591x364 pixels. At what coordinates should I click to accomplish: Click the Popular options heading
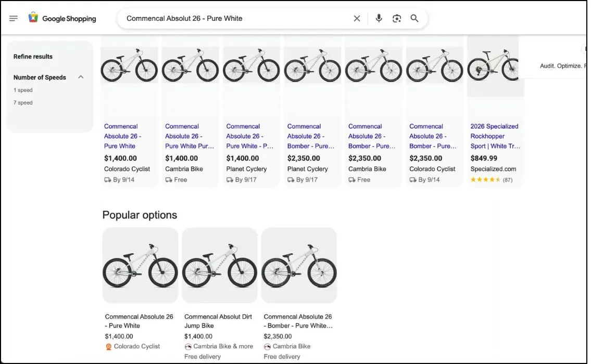[140, 215]
